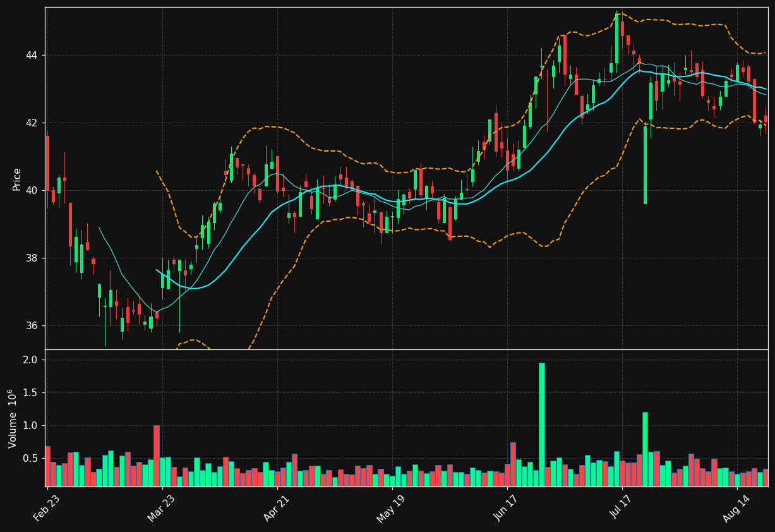
Task: Select the first large red candle at Feb 23
Action: click(x=47, y=163)
